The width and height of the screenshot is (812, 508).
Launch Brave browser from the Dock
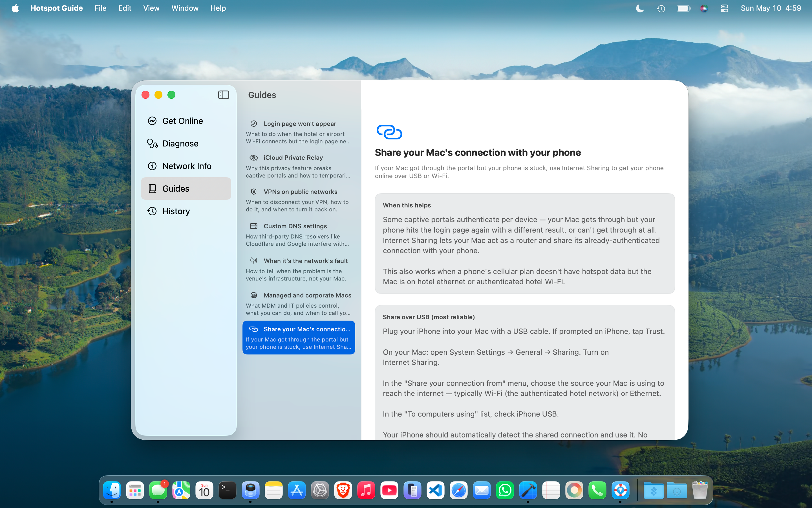tap(343, 490)
